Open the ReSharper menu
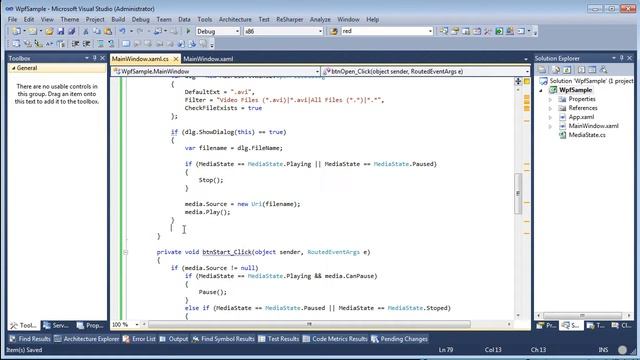The height and width of the screenshot is (360, 640). click(290, 19)
